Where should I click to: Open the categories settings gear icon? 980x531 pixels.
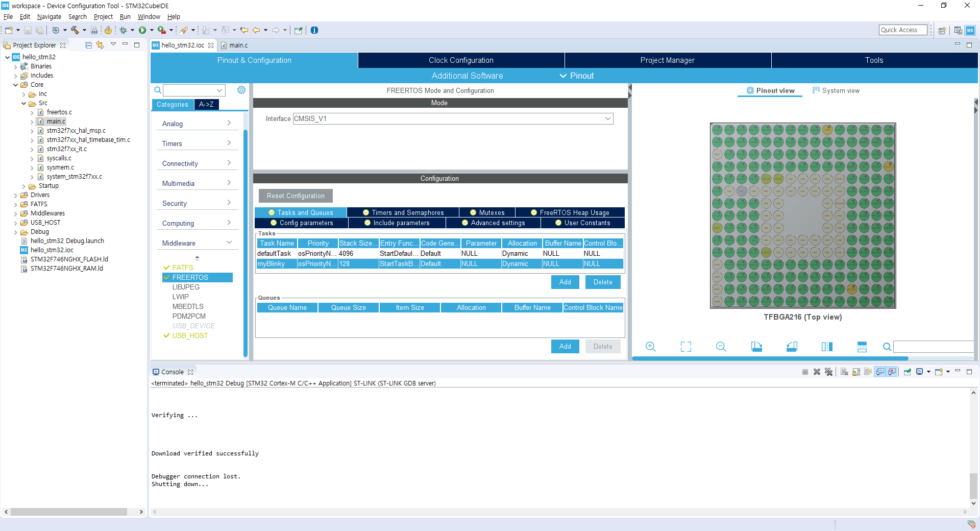[241, 90]
